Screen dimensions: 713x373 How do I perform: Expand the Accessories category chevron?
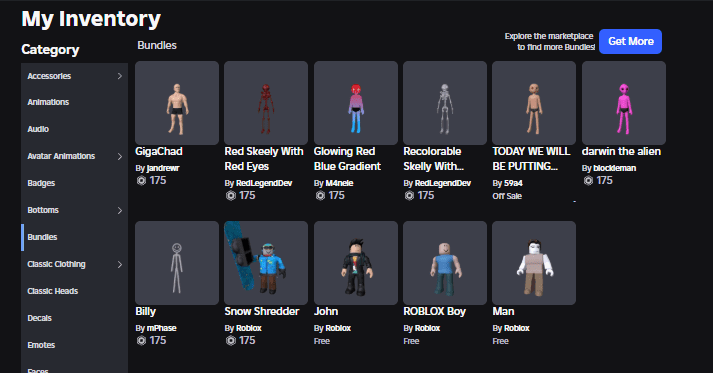[x=120, y=76]
